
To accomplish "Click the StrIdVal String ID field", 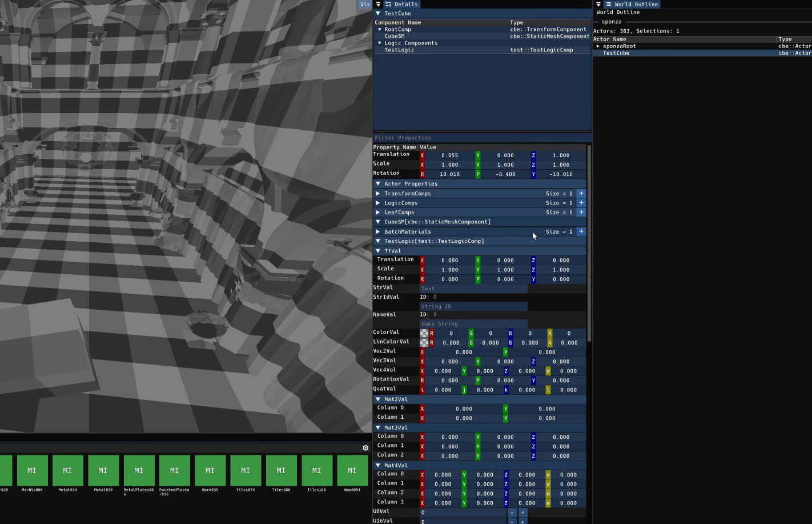I will [x=473, y=306].
